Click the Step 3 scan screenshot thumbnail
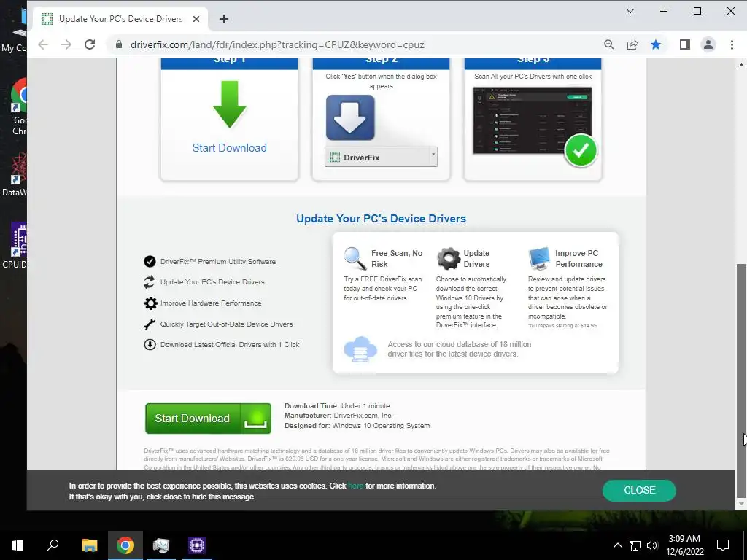 [532, 120]
